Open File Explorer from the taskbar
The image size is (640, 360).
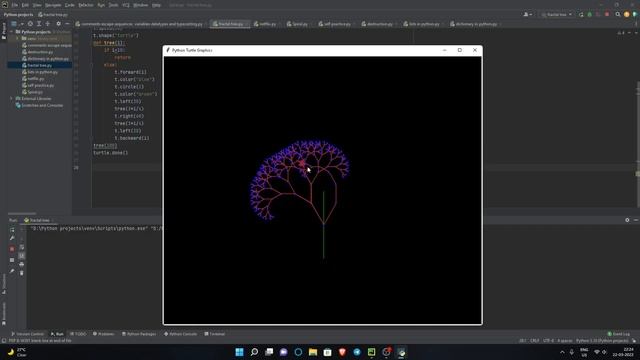click(x=313, y=352)
